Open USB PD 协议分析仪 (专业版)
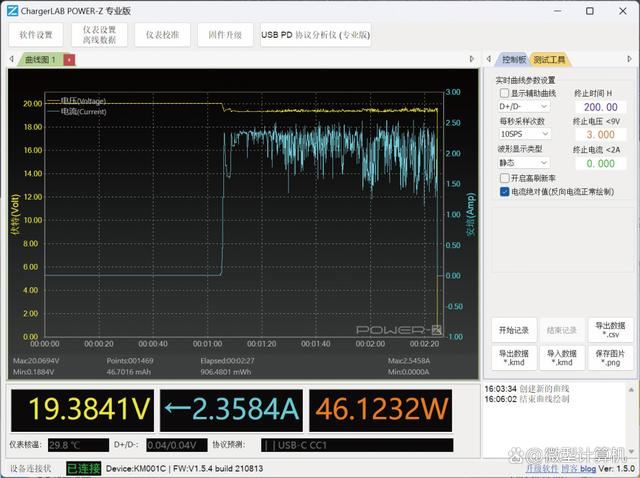Image resolution: width=640 pixels, height=478 pixels. (x=315, y=34)
